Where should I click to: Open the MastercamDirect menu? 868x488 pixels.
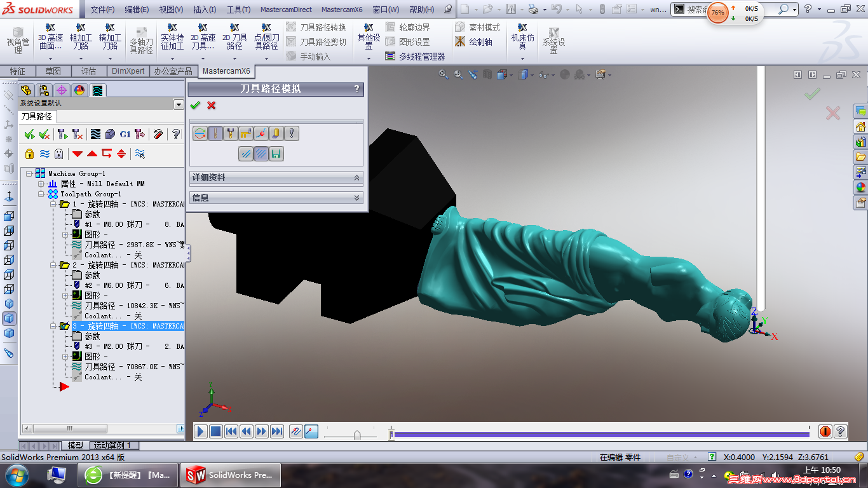[286, 10]
